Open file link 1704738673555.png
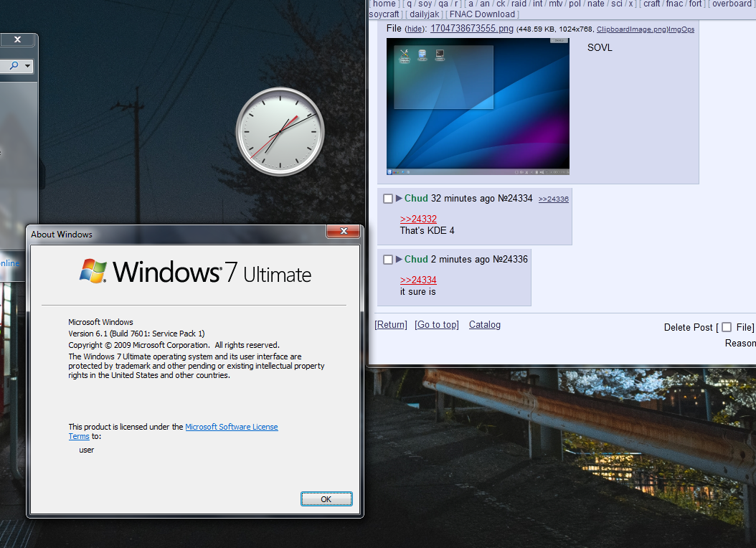 pos(472,29)
